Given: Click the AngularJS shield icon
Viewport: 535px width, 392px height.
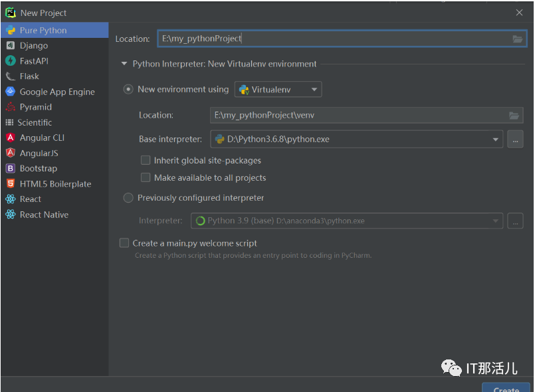Looking at the screenshot, I should pos(11,153).
